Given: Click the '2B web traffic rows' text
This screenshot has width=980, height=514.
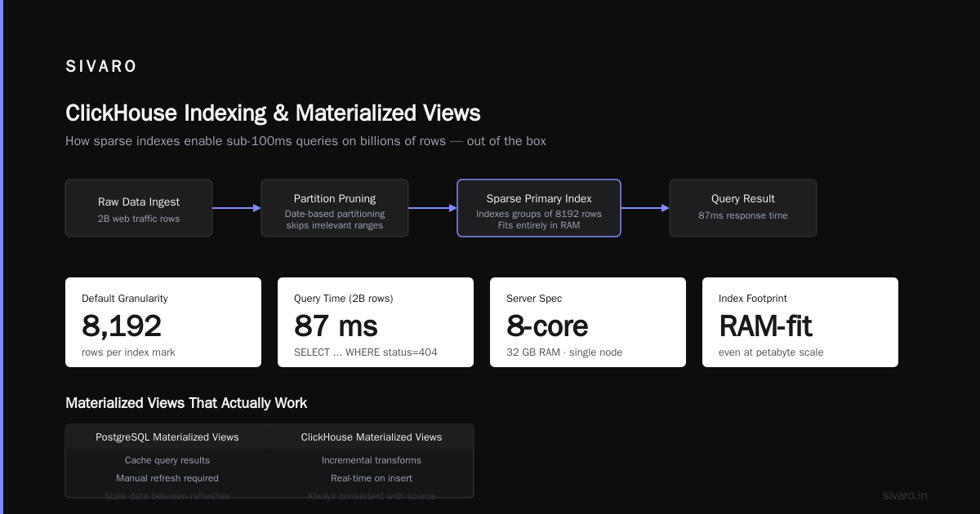Looking at the screenshot, I should [139, 219].
